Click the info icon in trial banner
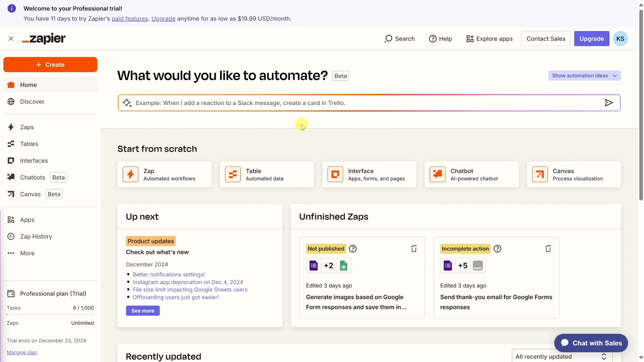Viewport: 644px width, 362px height. coord(12,8)
